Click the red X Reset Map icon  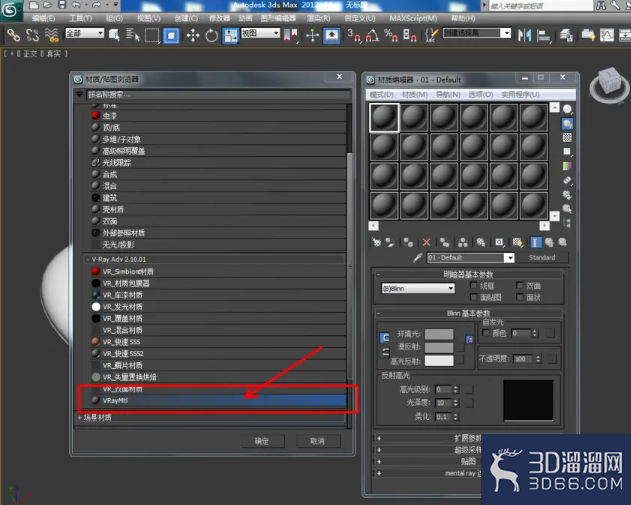click(427, 242)
